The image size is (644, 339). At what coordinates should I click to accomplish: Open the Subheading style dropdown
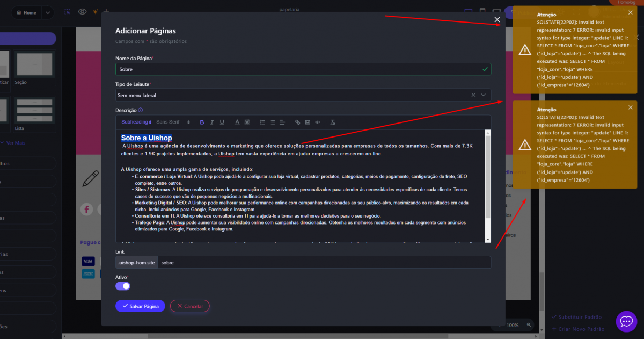point(136,122)
